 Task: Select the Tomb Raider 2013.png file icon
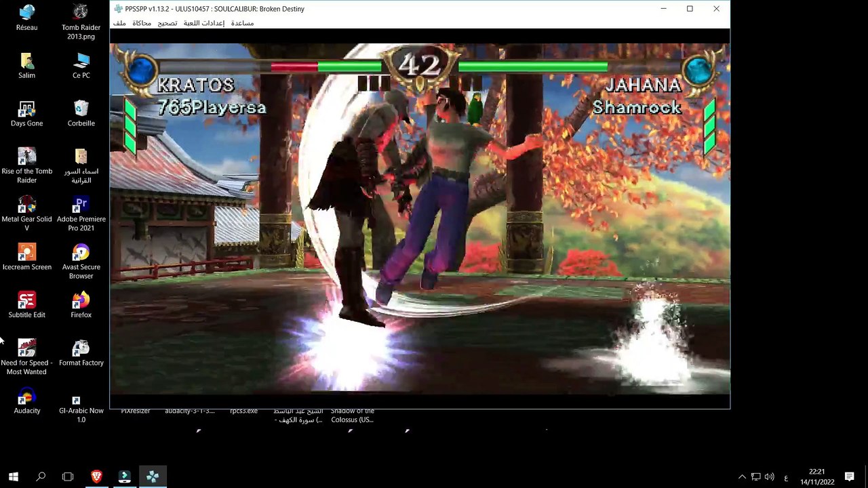pos(81,22)
